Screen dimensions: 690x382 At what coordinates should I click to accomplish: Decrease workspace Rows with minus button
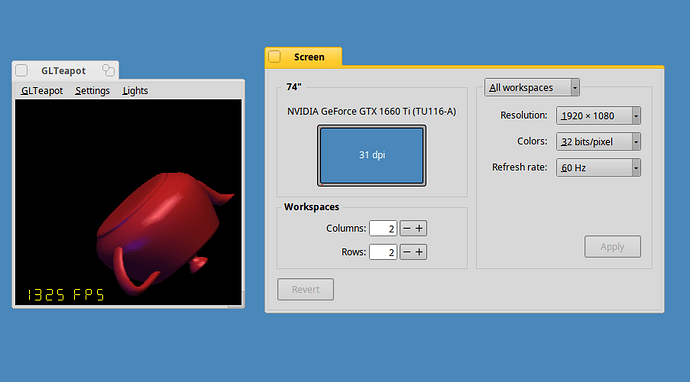coord(407,252)
